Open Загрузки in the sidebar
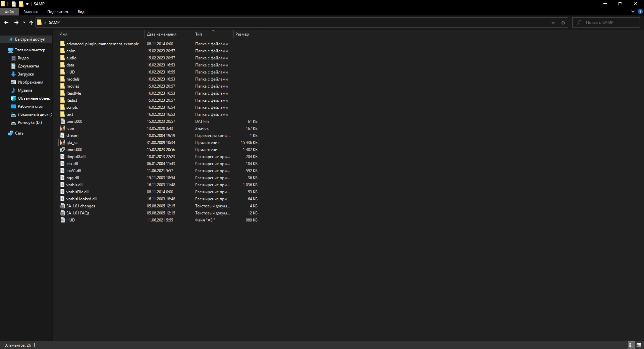The image size is (644, 349). [26, 74]
